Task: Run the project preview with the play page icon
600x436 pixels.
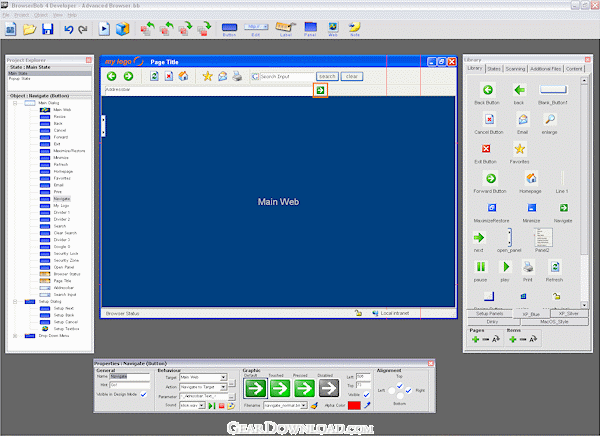Action: click(x=104, y=29)
